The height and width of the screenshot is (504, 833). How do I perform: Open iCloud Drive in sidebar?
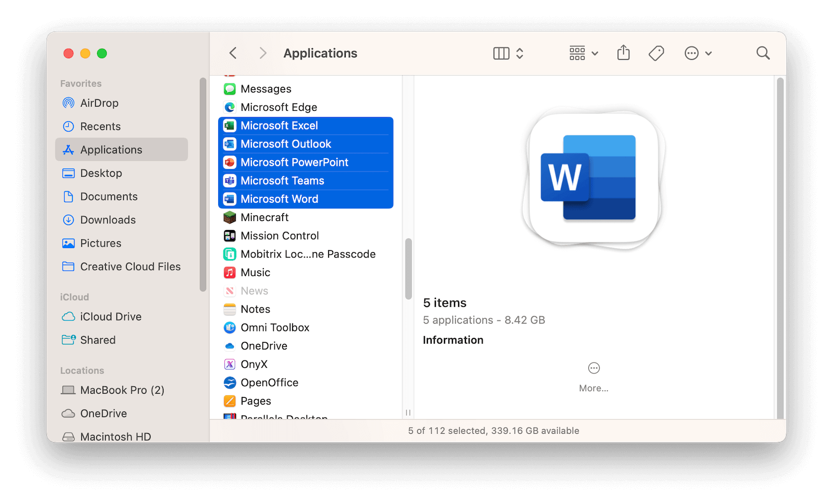click(x=121, y=317)
